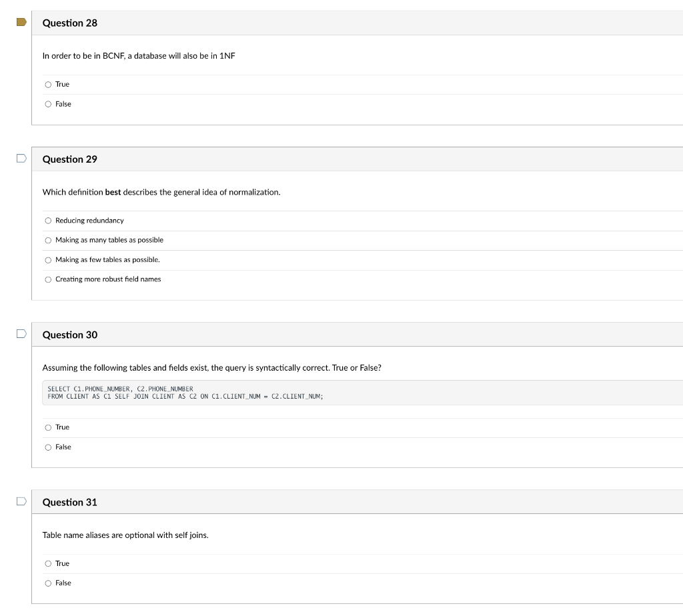Flag Question 31 with the bookmark icon

click(x=21, y=501)
